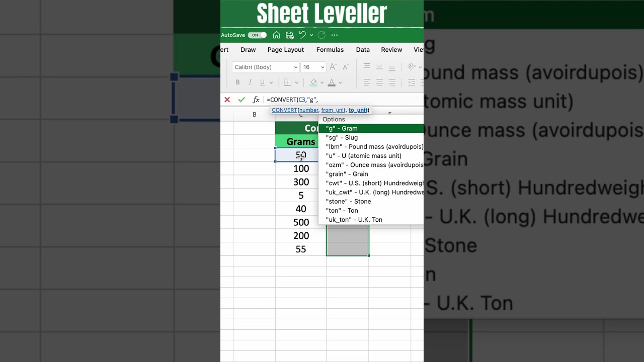
Task: Align text left
Action: [367, 82]
